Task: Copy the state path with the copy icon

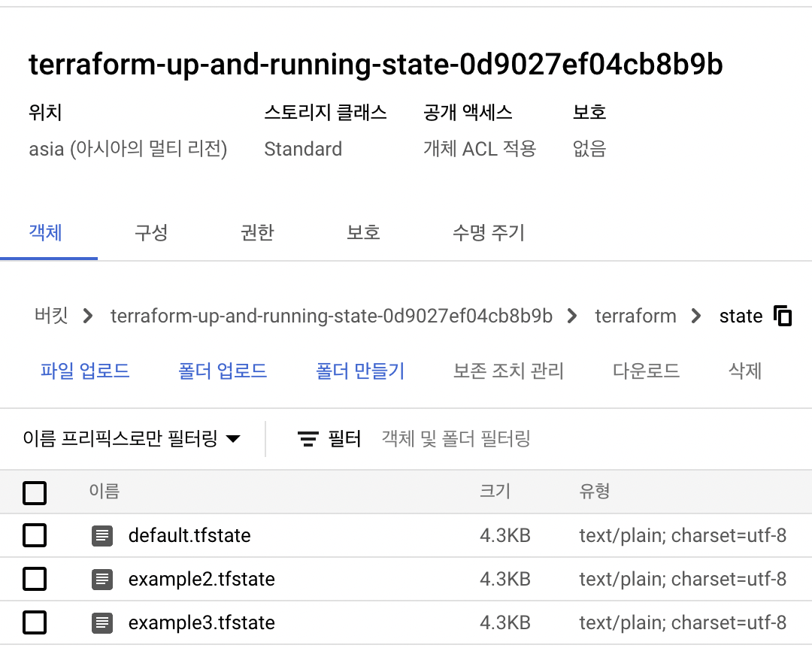Action: (x=782, y=316)
